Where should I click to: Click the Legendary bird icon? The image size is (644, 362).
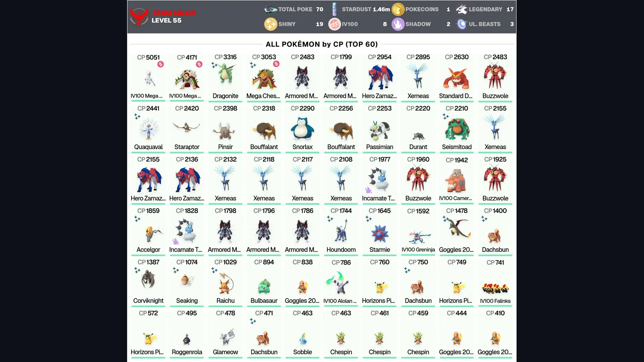pyautogui.click(x=462, y=9)
